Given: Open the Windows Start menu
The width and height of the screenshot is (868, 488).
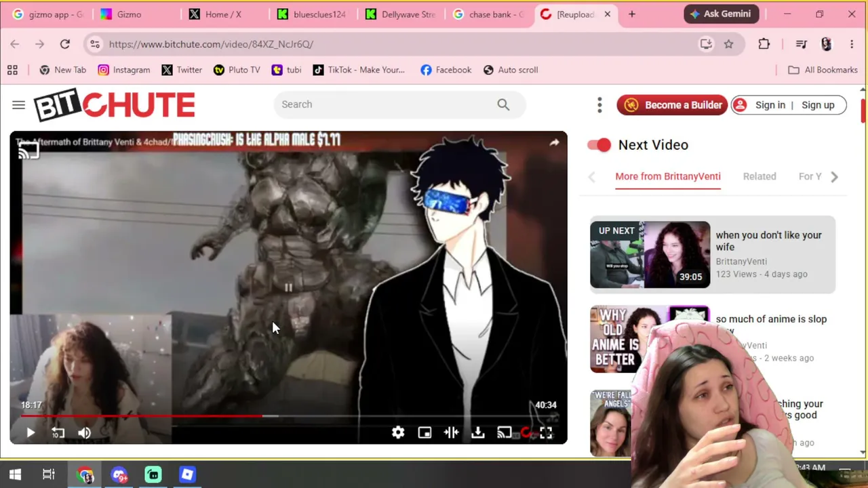Looking at the screenshot, I should (15, 475).
